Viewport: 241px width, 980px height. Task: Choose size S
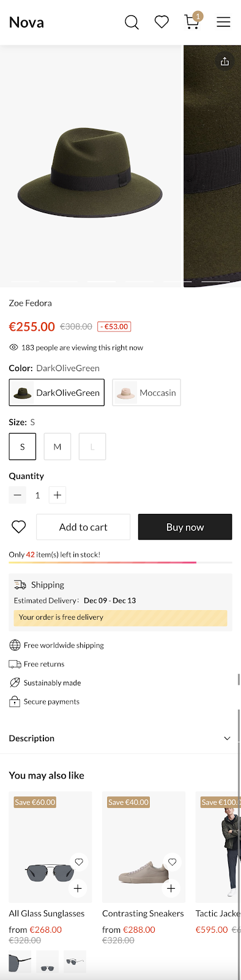(x=22, y=447)
